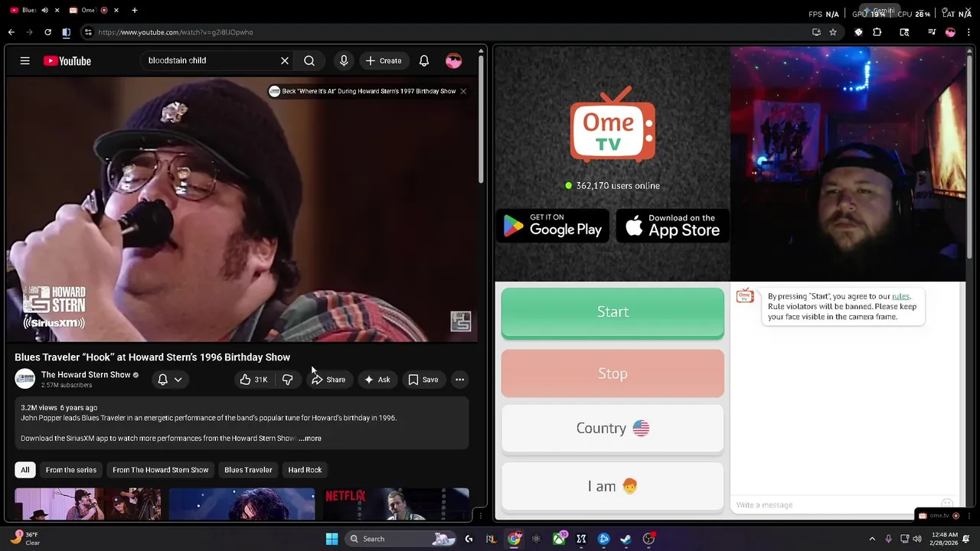Open the media controls icon in toolbar
The image size is (980, 551).
(x=932, y=32)
